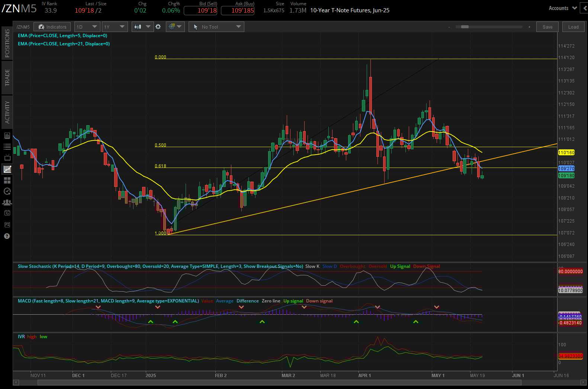Viewport: 588px width, 389px height.
Task: Click the TV news feed sidebar icon
Action: pos(7,158)
